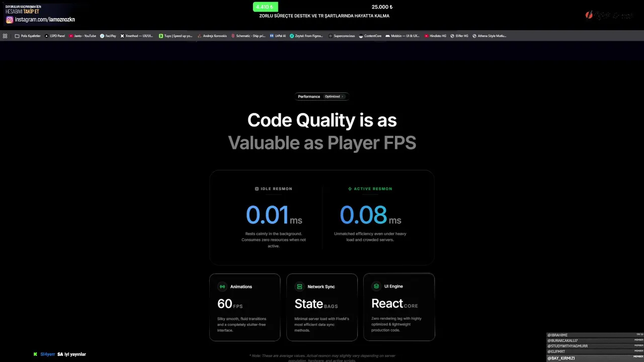This screenshot has height=362, width=644.
Task: Open the Polis Kıyafetler bookmark folder
Action: [x=28, y=36]
